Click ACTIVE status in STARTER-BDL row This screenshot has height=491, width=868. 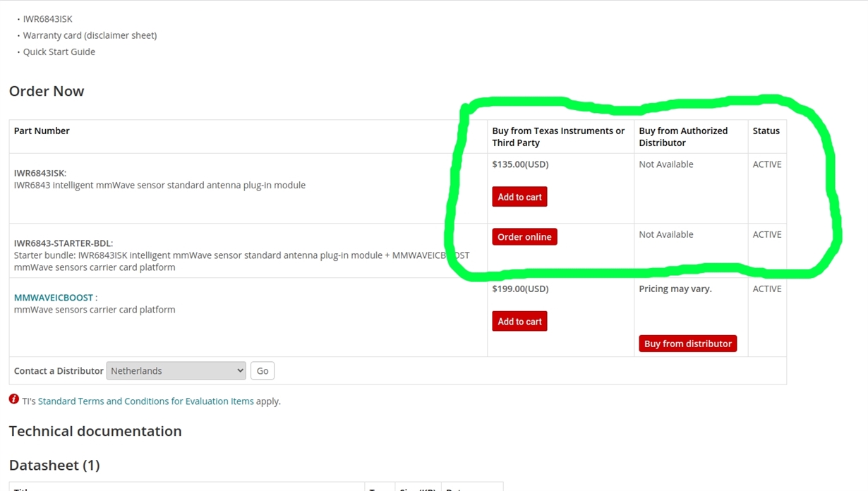pos(767,234)
